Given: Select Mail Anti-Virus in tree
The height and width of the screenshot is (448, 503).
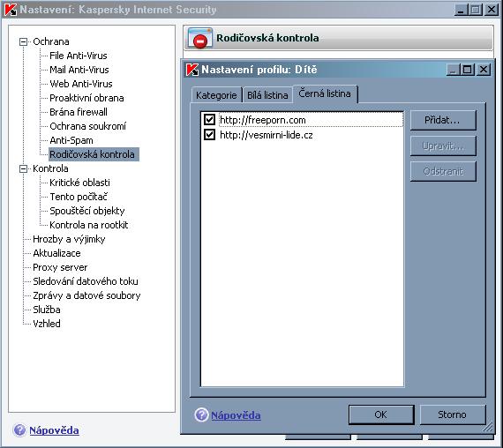Looking at the screenshot, I should pos(79,70).
